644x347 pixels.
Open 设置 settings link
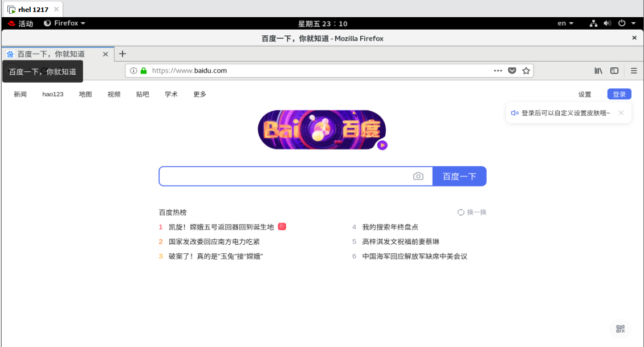tap(585, 94)
